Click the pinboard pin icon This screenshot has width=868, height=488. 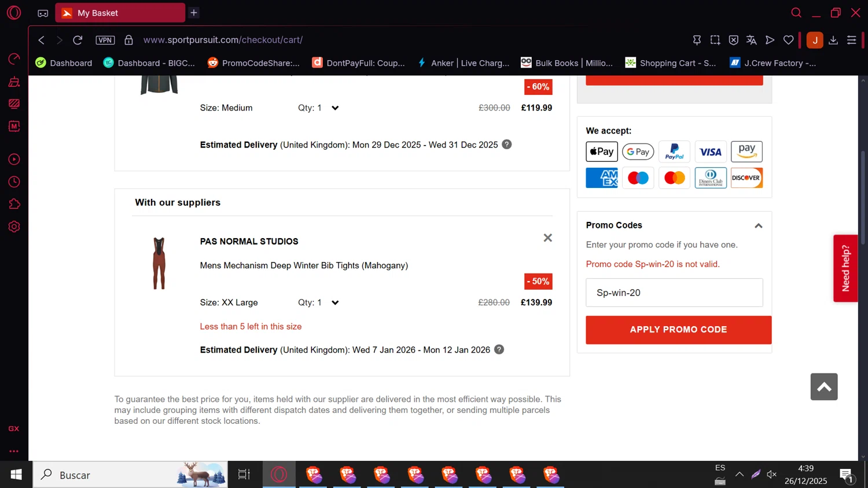point(697,40)
